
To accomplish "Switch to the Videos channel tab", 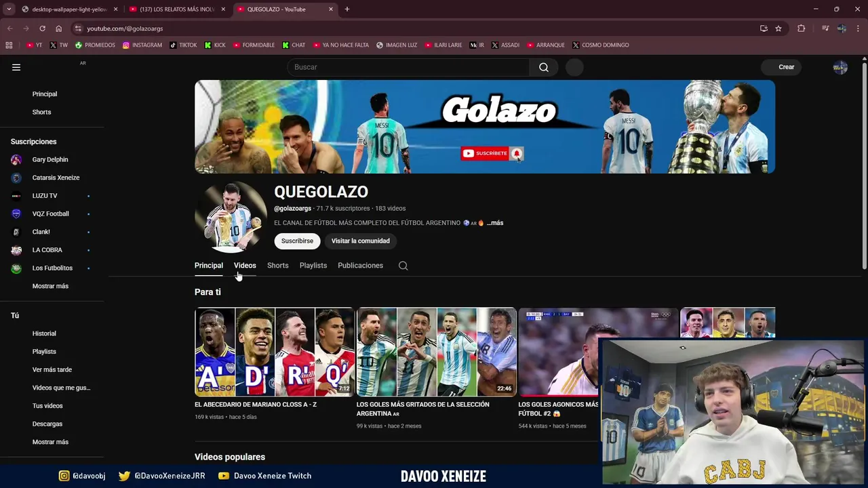I will tap(245, 266).
